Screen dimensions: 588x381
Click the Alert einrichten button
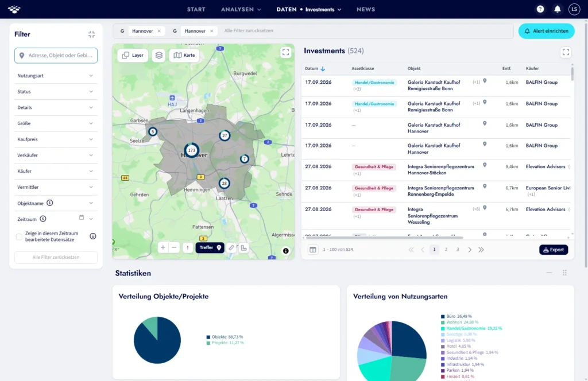point(547,31)
